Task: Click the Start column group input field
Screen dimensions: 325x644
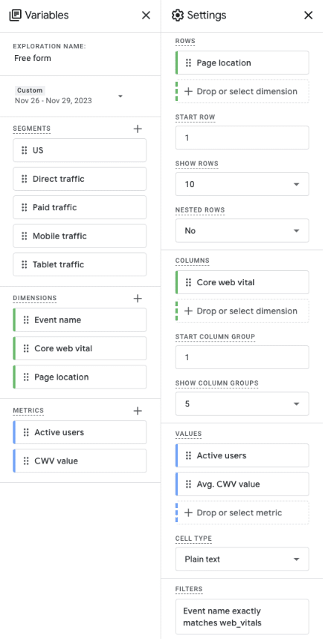Action: 242,357
